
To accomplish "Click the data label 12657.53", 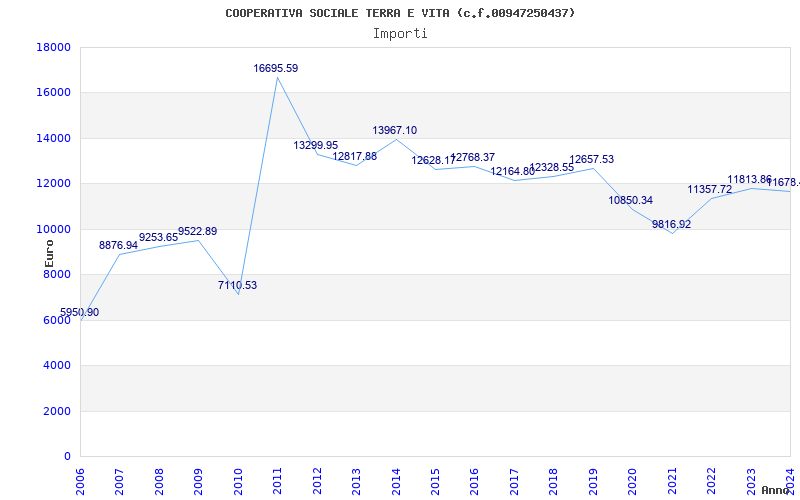I will pos(592,159).
